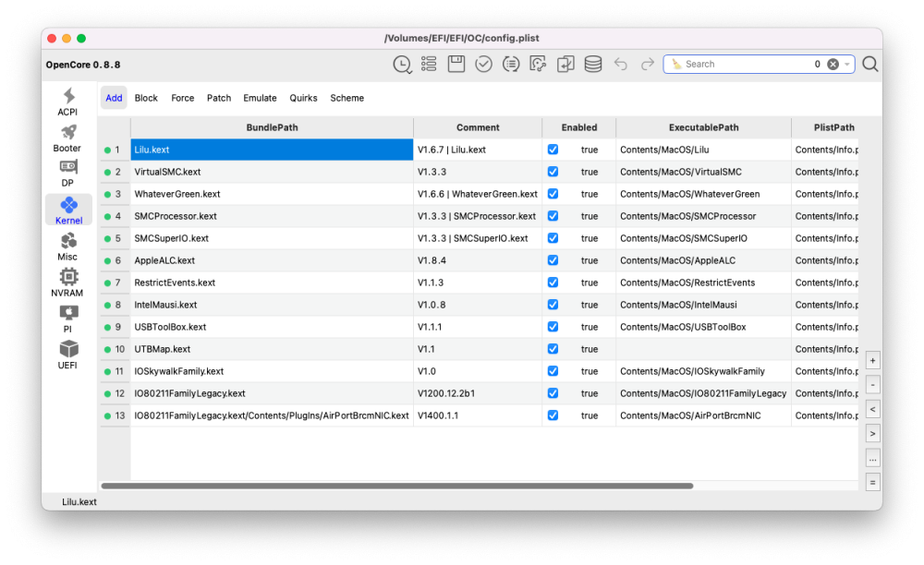
Task: Open the NVRAM section in sidebar
Action: 67,282
